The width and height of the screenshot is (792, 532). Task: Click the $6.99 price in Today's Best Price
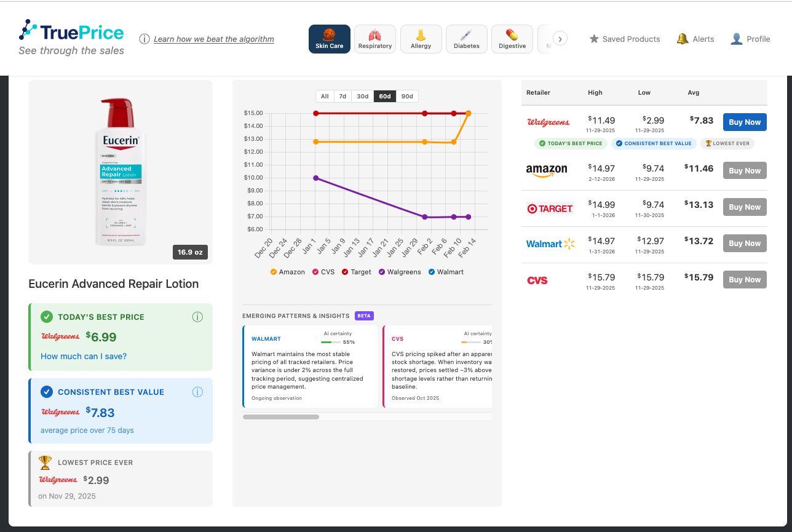click(x=101, y=336)
